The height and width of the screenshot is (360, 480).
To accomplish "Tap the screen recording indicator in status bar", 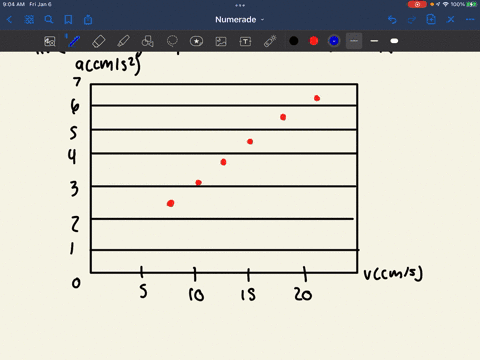I will 417,4.
